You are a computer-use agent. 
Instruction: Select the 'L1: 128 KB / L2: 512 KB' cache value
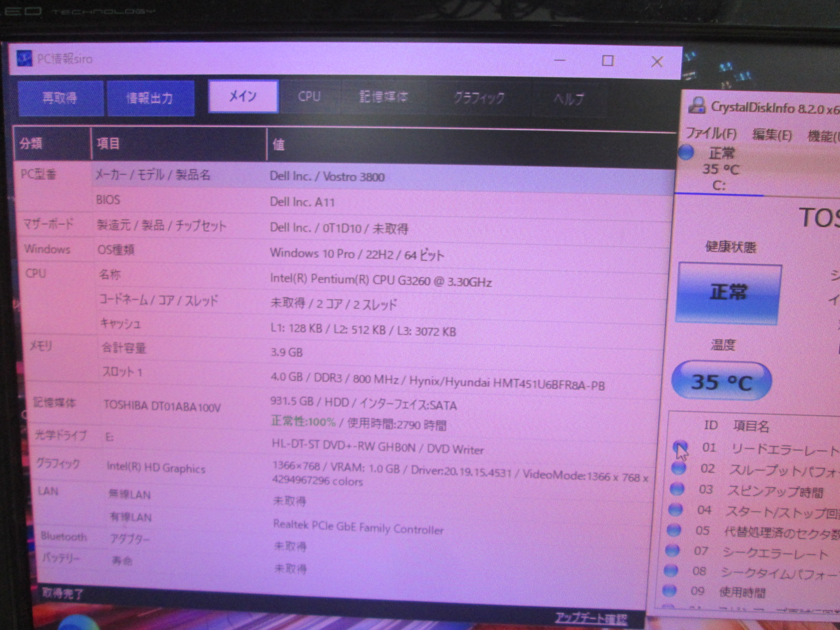[x=363, y=329]
